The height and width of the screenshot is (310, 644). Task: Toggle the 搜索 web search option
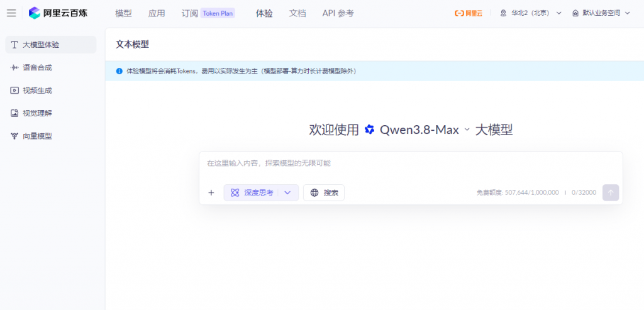324,192
